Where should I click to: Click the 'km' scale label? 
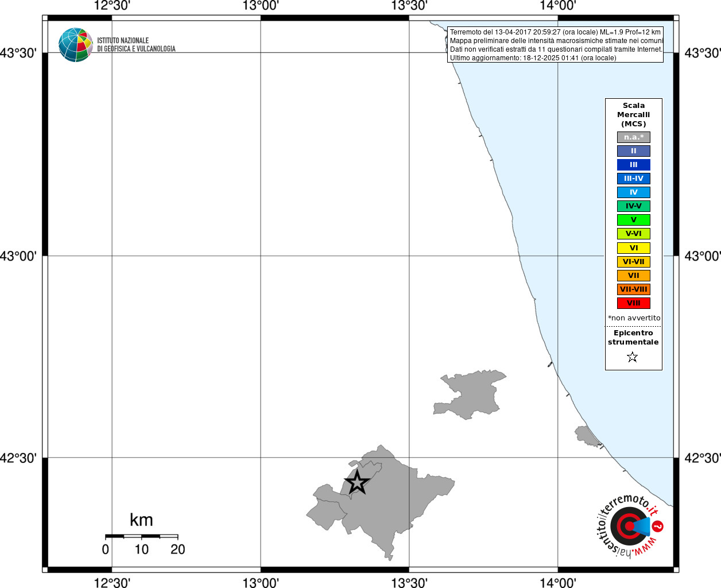pyautogui.click(x=141, y=520)
